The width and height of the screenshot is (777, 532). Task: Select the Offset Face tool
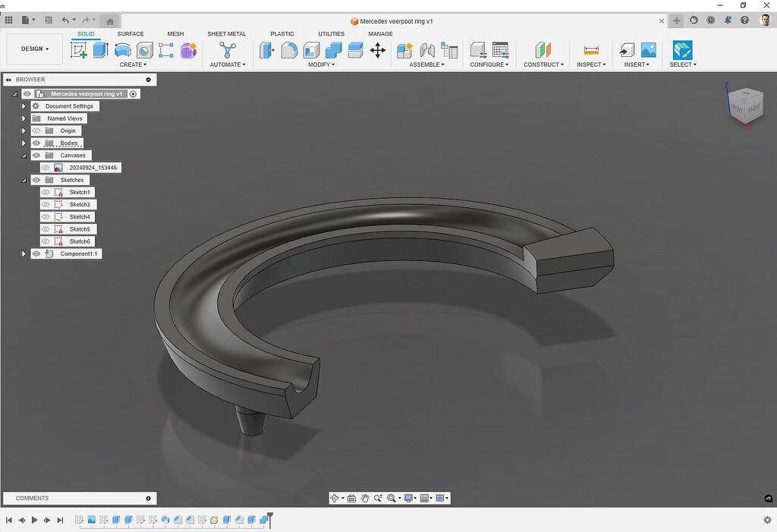(355, 50)
